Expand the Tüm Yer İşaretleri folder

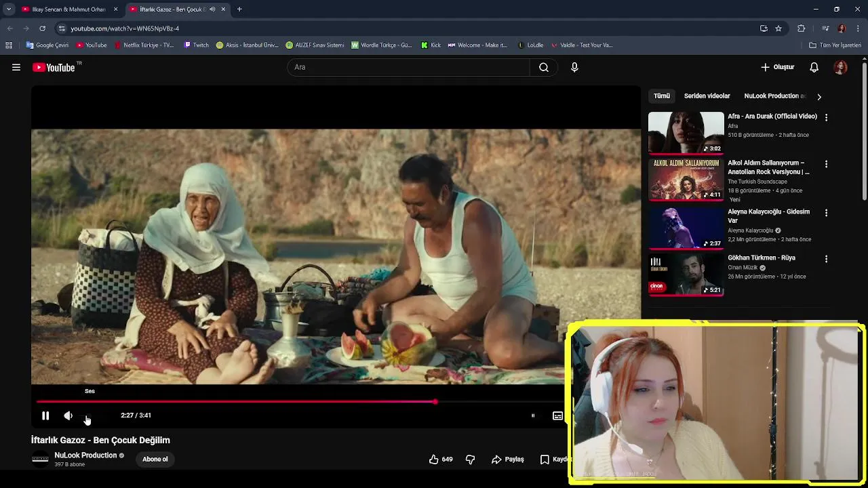click(x=835, y=45)
